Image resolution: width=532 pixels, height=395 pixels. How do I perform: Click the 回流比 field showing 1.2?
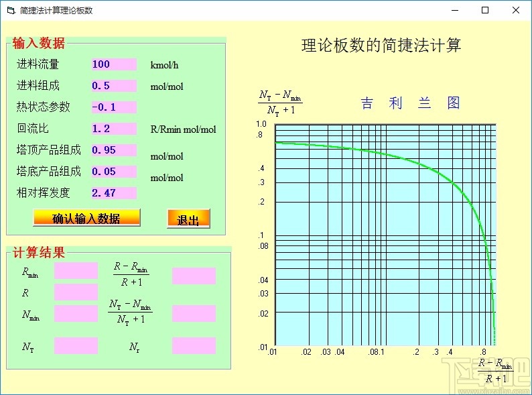pyautogui.click(x=114, y=128)
